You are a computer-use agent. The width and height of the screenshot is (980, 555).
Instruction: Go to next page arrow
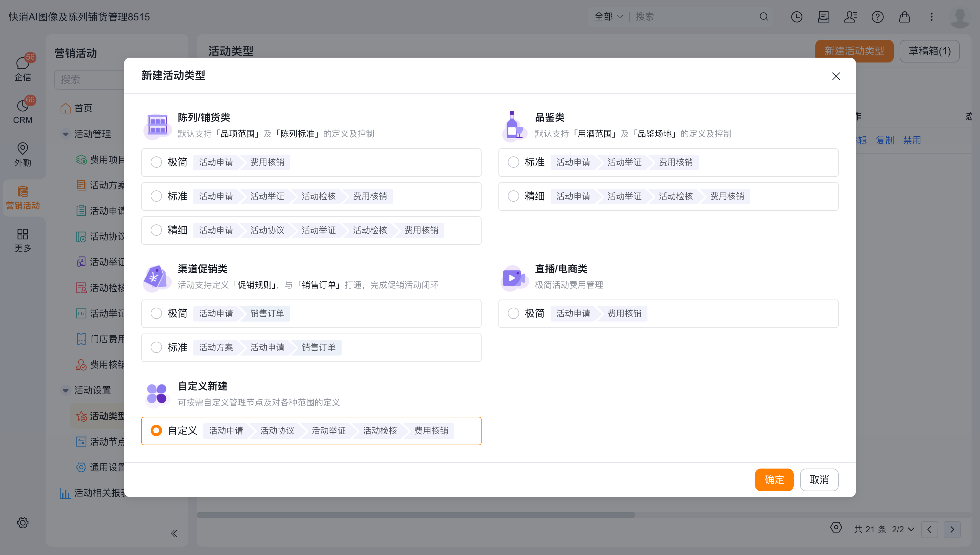click(x=952, y=529)
